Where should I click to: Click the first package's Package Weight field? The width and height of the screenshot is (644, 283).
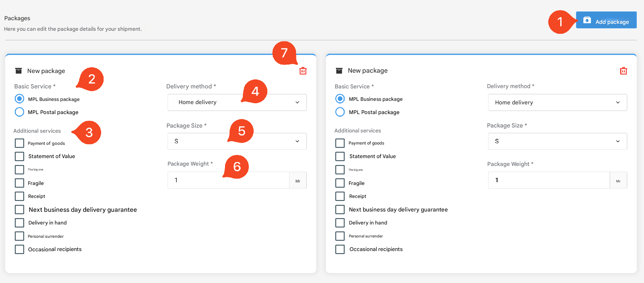(x=228, y=180)
